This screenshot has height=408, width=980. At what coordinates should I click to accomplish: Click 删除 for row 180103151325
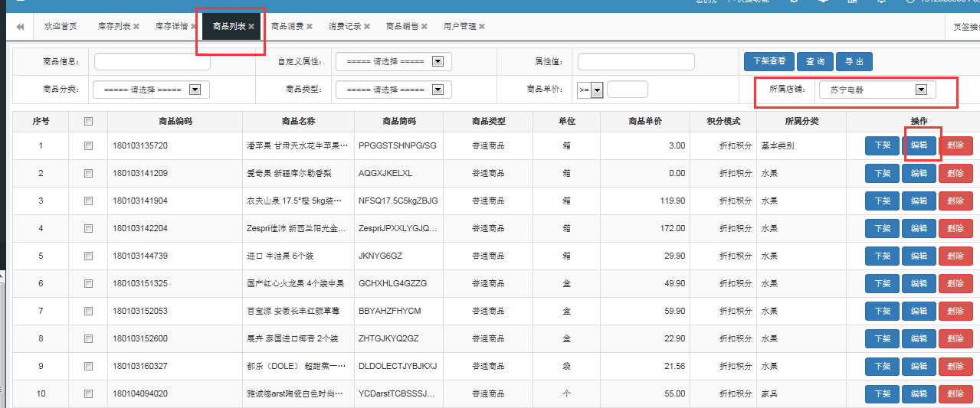(x=955, y=283)
